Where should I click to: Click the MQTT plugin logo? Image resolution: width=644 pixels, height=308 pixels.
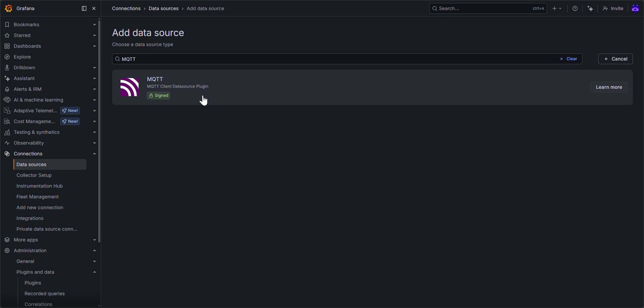(x=130, y=87)
